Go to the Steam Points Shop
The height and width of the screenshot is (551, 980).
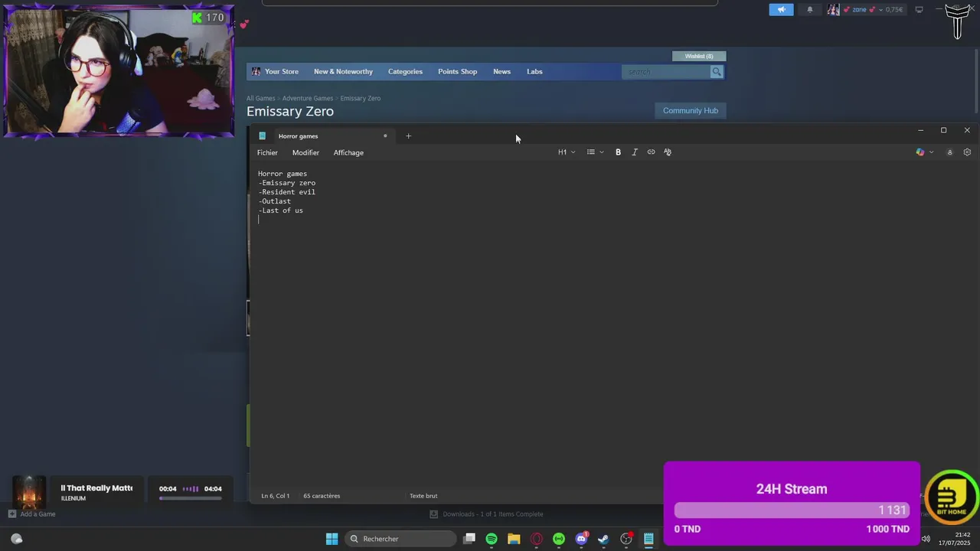pos(457,72)
